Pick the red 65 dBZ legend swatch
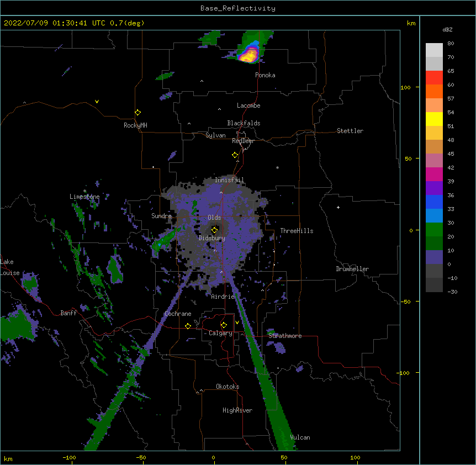Screen dimensions: 476x465 click(x=434, y=78)
